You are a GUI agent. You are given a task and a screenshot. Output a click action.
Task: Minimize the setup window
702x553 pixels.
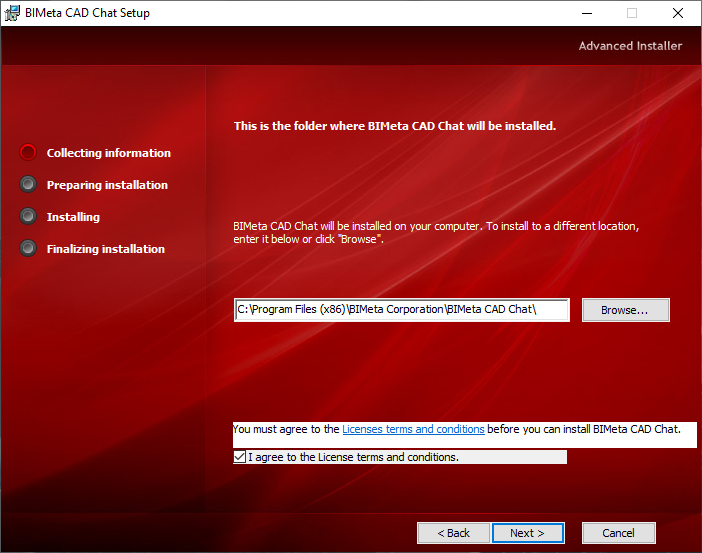(587, 13)
